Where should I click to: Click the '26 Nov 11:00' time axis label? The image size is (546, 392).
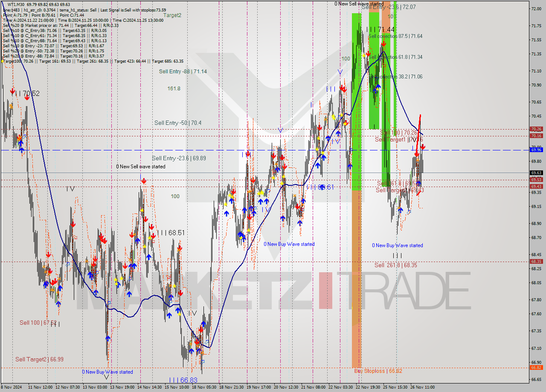point(422,387)
